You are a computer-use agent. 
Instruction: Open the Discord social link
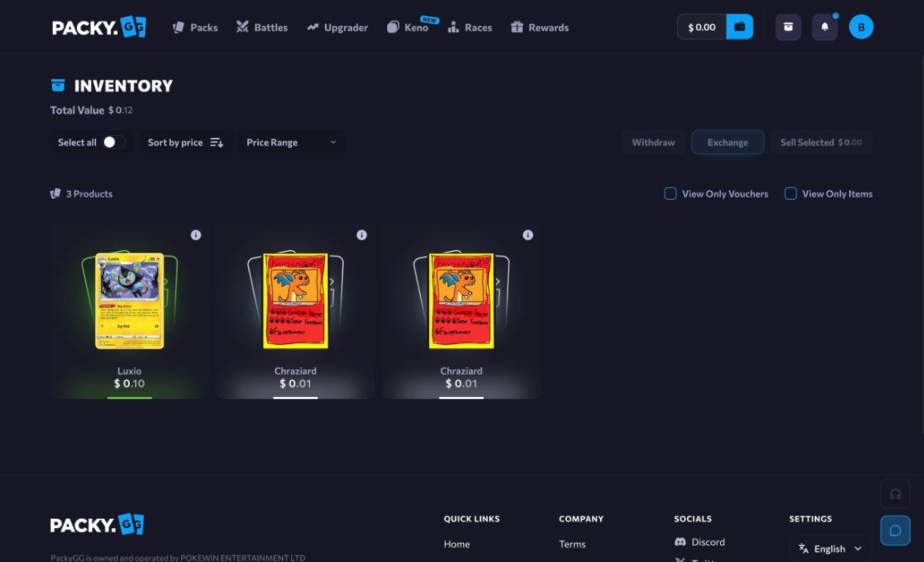pos(700,541)
